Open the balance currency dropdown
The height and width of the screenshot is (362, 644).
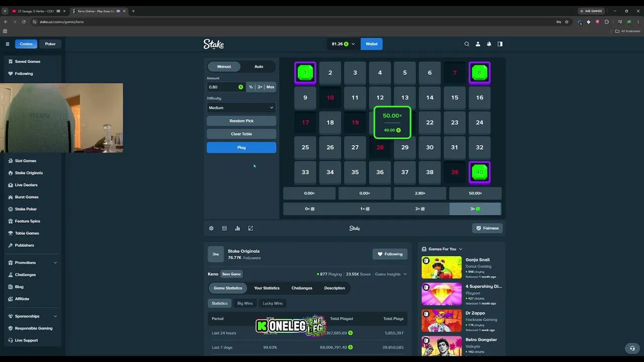tap(344, 44)
